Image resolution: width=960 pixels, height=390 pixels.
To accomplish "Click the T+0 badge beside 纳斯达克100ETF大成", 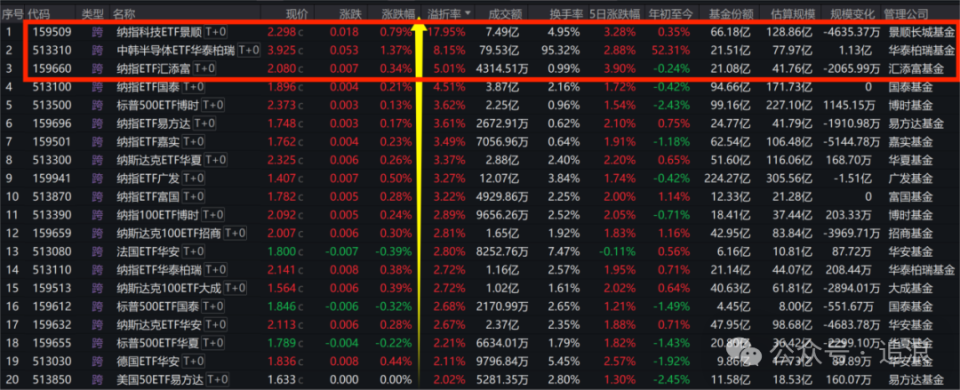I will [x=234, y=288].
